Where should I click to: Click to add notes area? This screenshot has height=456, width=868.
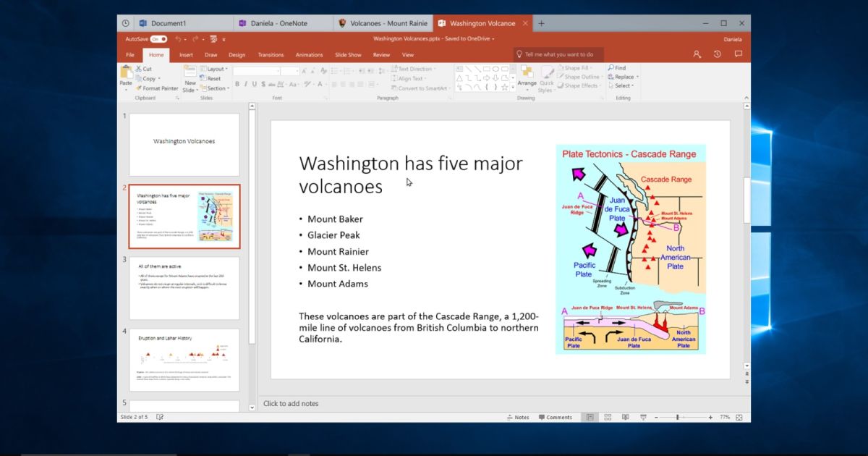(504, 404)
